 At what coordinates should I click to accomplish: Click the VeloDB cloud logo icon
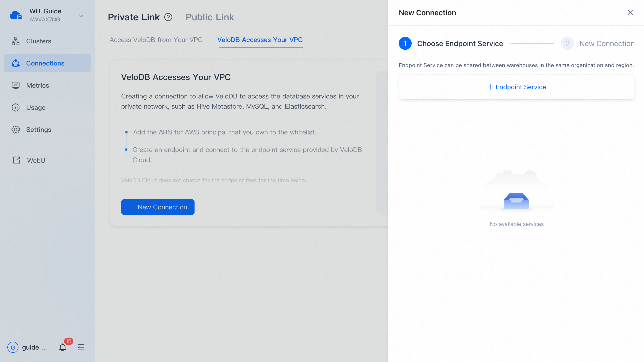point(15,15)
